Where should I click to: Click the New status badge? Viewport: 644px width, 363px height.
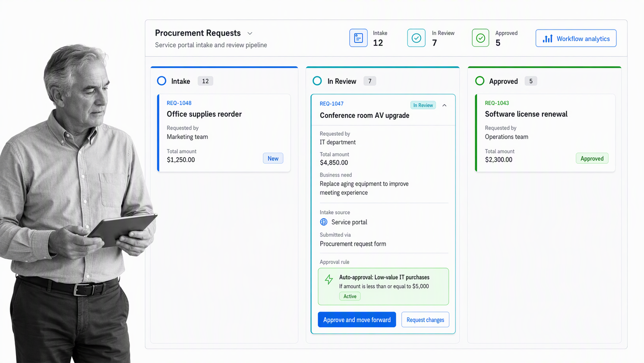tap(273, 158)
